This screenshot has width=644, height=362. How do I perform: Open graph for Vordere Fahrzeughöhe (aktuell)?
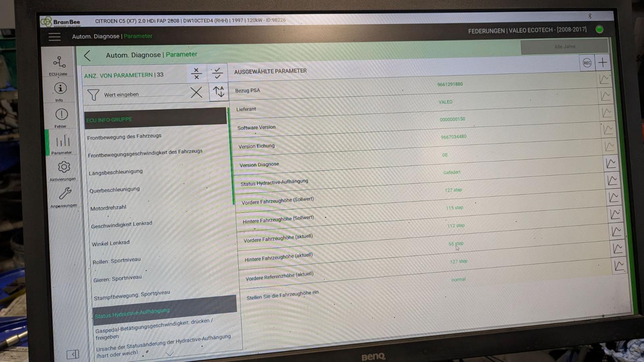pyautogui.click(x=615, y=214)
